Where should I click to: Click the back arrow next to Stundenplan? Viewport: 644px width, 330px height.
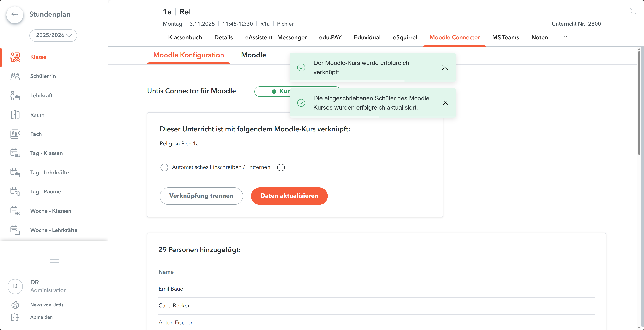(x=15, y=15)
